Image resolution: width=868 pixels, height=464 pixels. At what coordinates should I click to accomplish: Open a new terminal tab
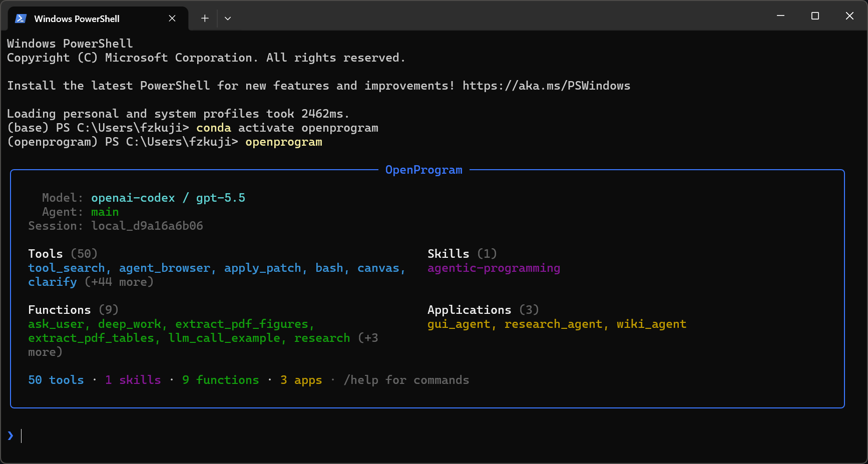[205, 19]
